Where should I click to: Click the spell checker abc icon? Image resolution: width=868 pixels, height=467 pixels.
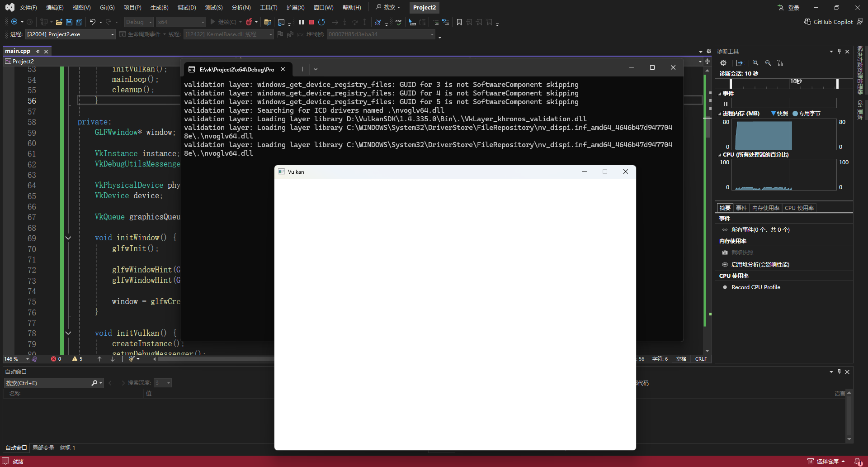tap(398, 22)
